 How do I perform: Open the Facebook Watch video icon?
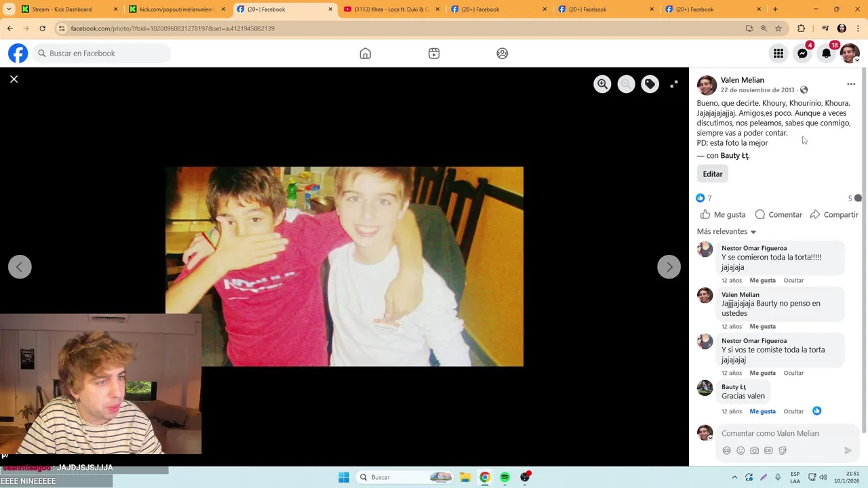click(434, 54)
